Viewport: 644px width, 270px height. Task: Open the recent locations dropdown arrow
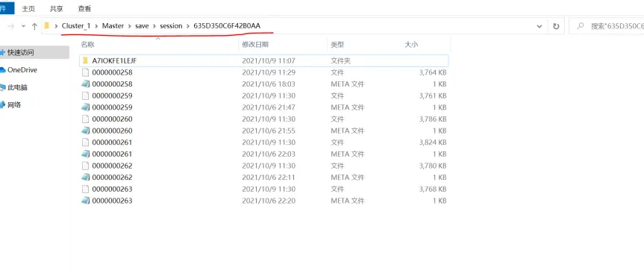click(x=23, y=26)
